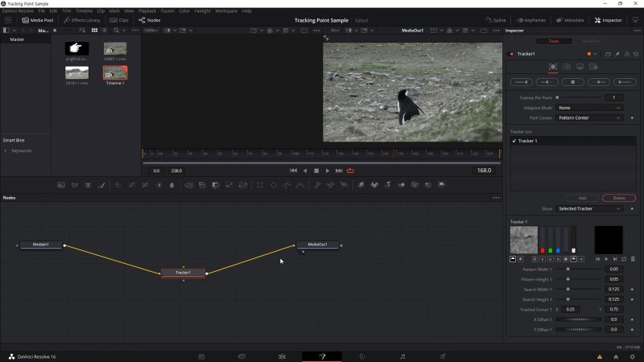Open Tracker settings tab in Inspector

pos(593,67)
